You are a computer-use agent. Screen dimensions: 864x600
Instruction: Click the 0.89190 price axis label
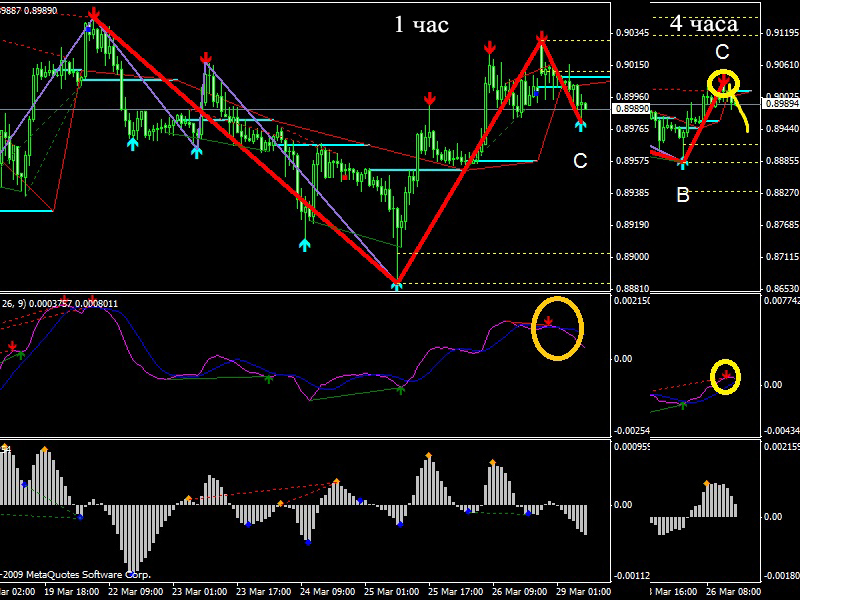point(632,225)
